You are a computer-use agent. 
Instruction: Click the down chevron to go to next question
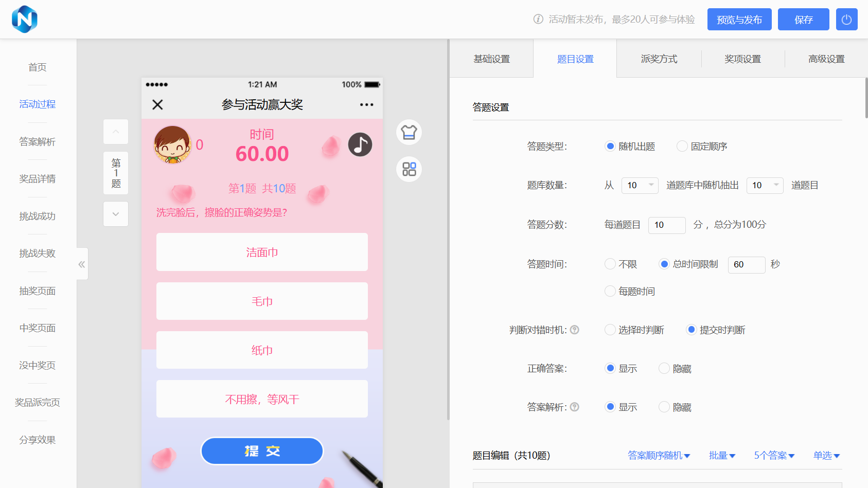[x=115, y=214]
